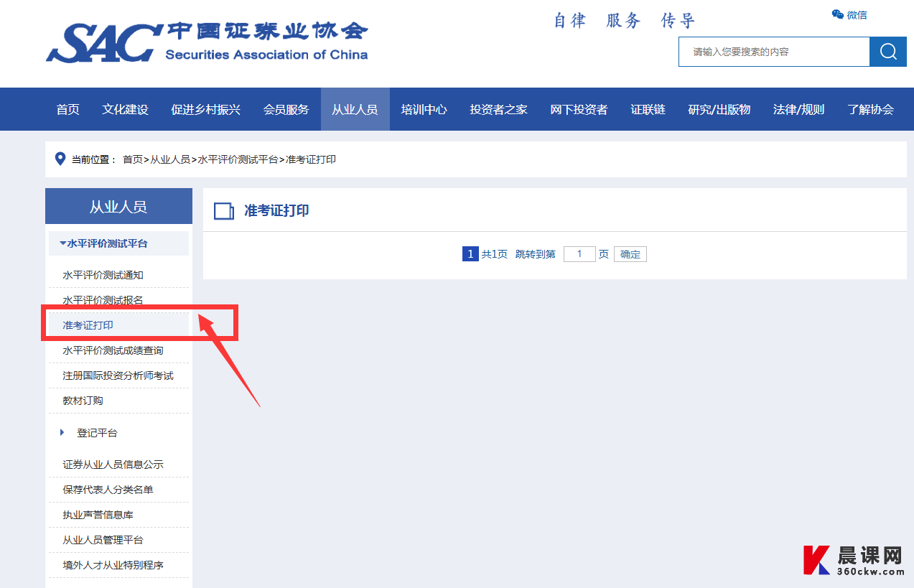Click breadcrumb link 首页
Image resolution: width=914 pixels, height=588 pixels.
tap(132, 159)
